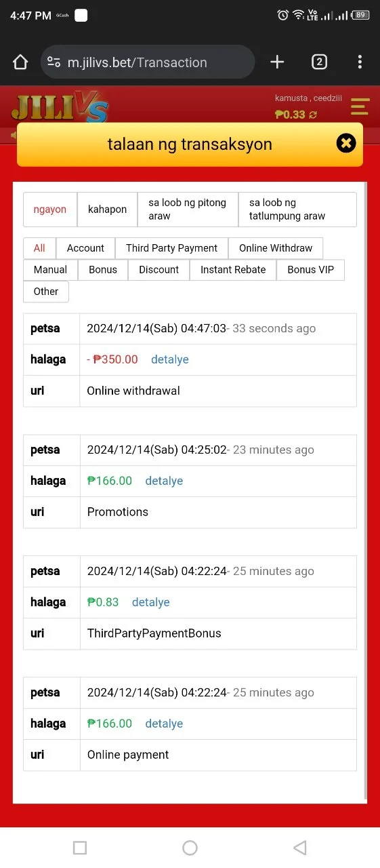Screen dimensions: 380x868
Task: Open detalye for the Promotions ₱166.00 entry
Action: [x=165, y=481]
